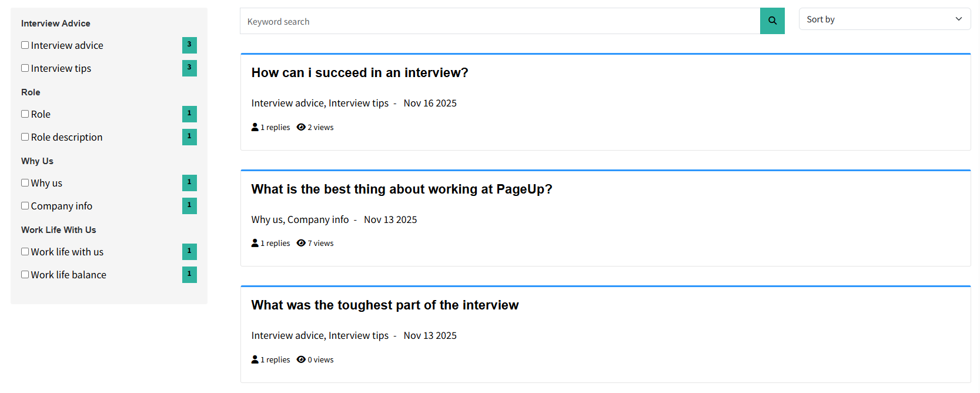Click the views eye icon showing 2 views
Viewport: 980px width, 393px height.
coord(301,126)
